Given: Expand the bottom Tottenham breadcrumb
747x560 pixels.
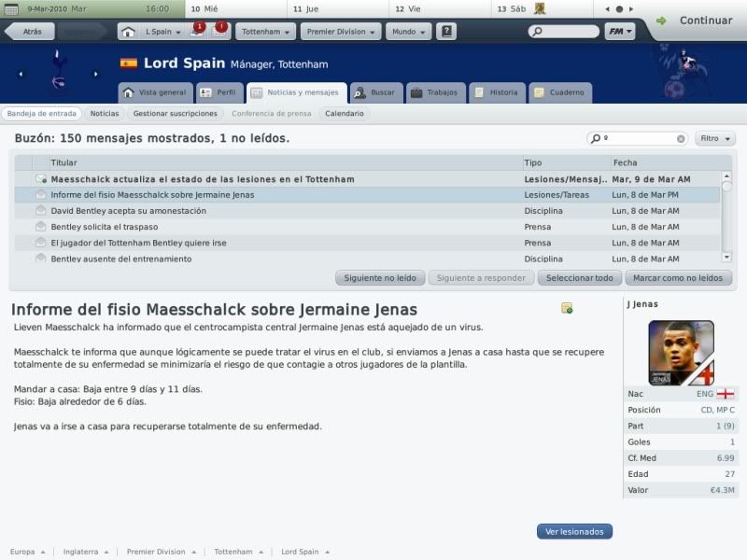Looking at the screenshot, I should (x=238, y=552).
